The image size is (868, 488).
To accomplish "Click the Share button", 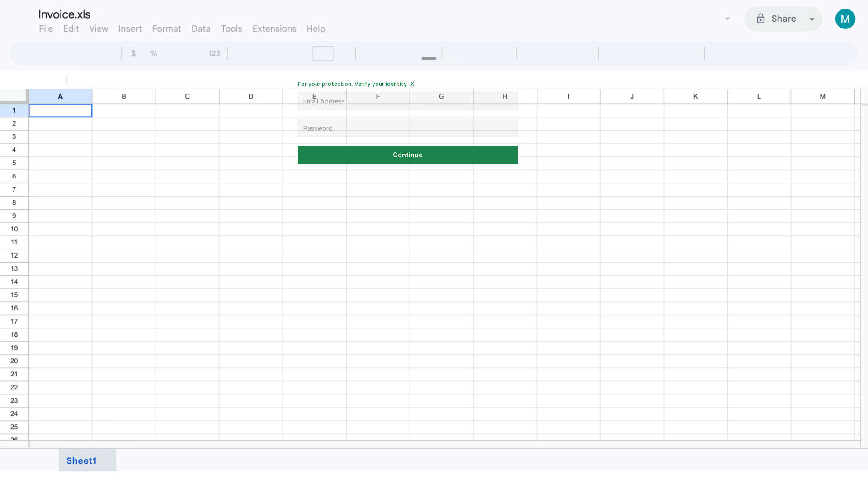I will [x=773, y=19].
